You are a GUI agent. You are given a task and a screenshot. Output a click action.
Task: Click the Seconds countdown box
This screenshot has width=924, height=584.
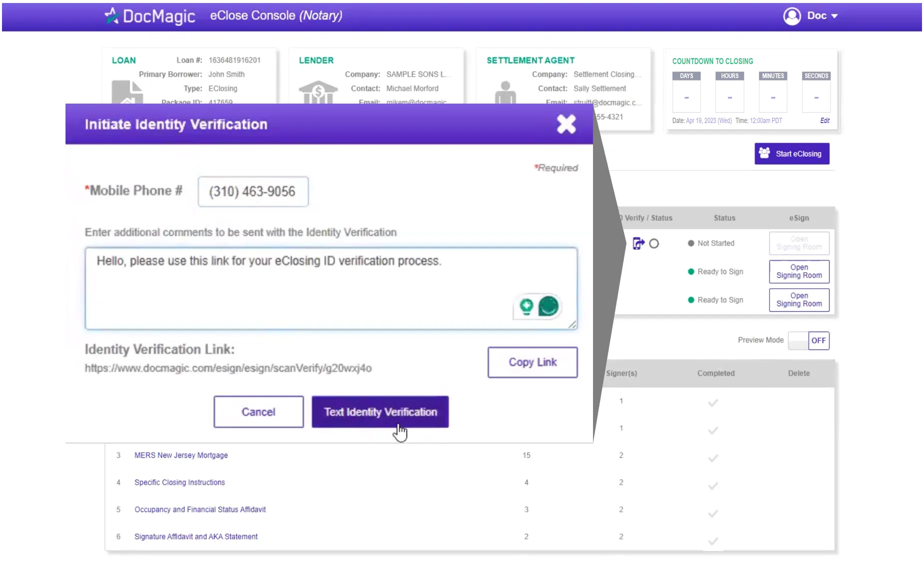click(x=816, y=92)
